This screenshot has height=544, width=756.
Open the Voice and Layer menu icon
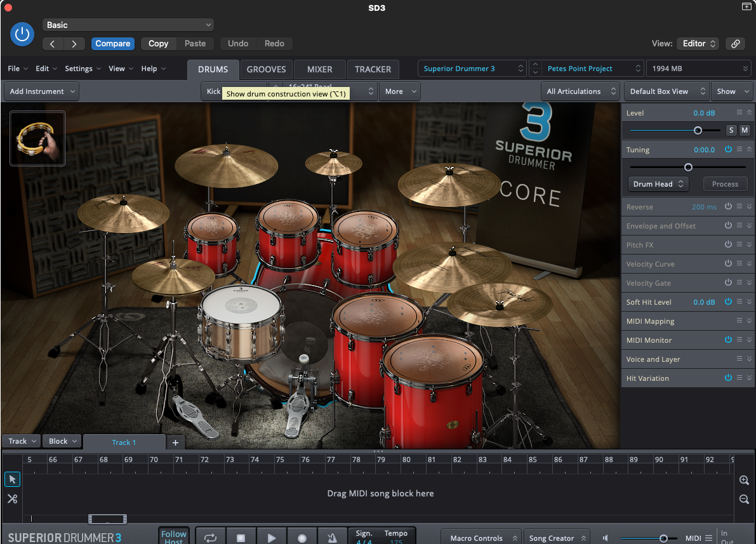(x=739, y=359)
